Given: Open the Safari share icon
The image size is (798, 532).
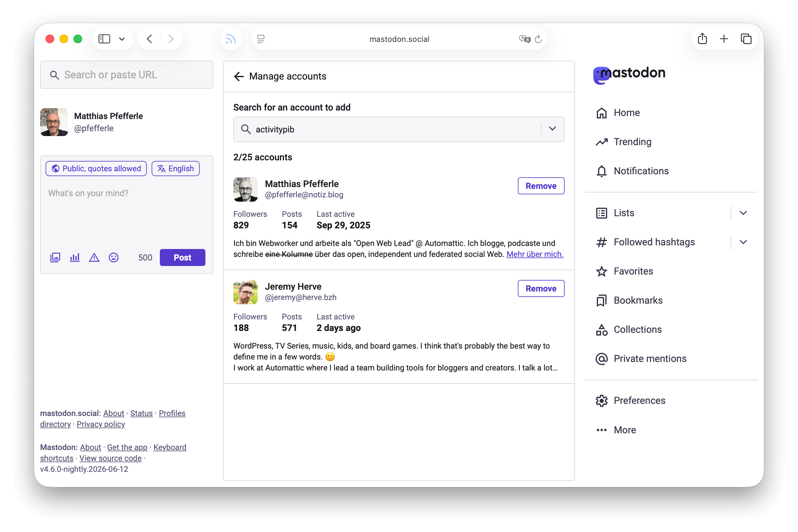Looking at the screenshot, I should pyautogui.click(x=702, y=39).
